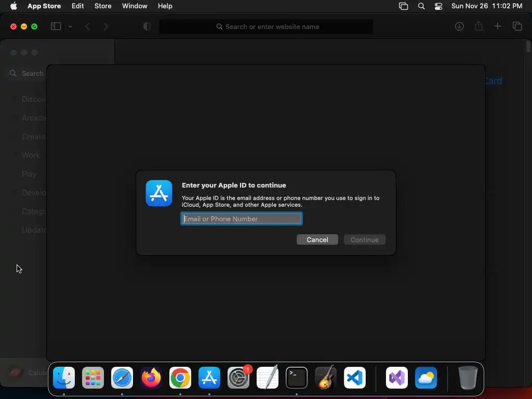Open the App Store menu
The width and height of the screenshot is (532, 399).
44,6
